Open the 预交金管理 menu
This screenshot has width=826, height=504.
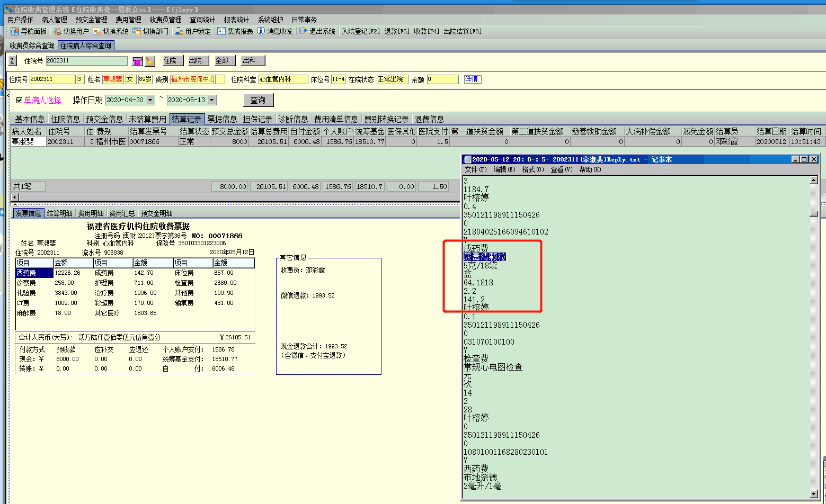point(92,20)
